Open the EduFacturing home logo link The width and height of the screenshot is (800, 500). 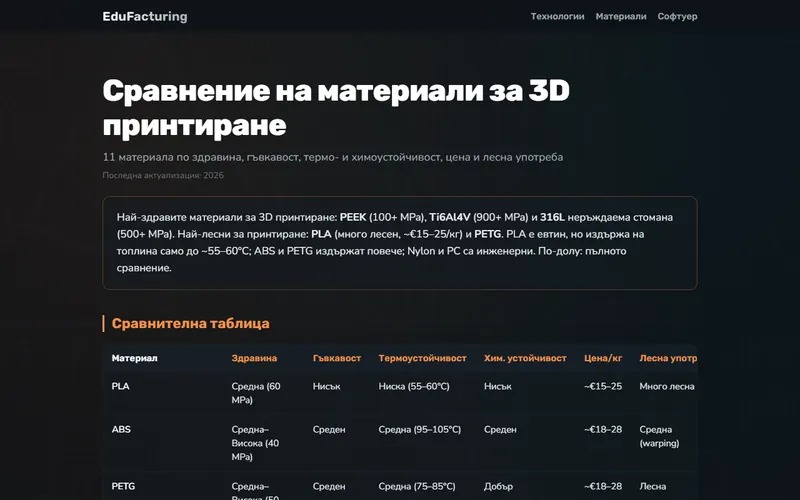[145, 16]
